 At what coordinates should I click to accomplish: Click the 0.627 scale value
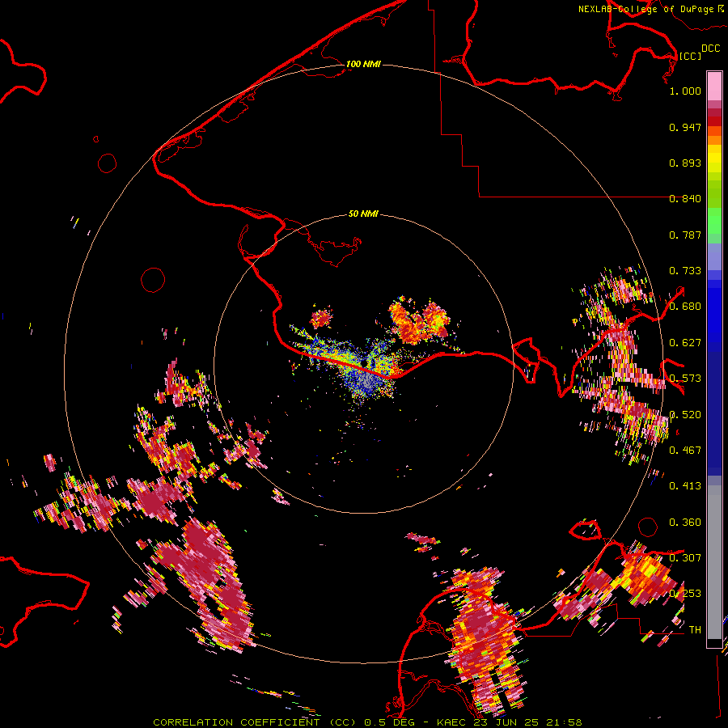685,343
